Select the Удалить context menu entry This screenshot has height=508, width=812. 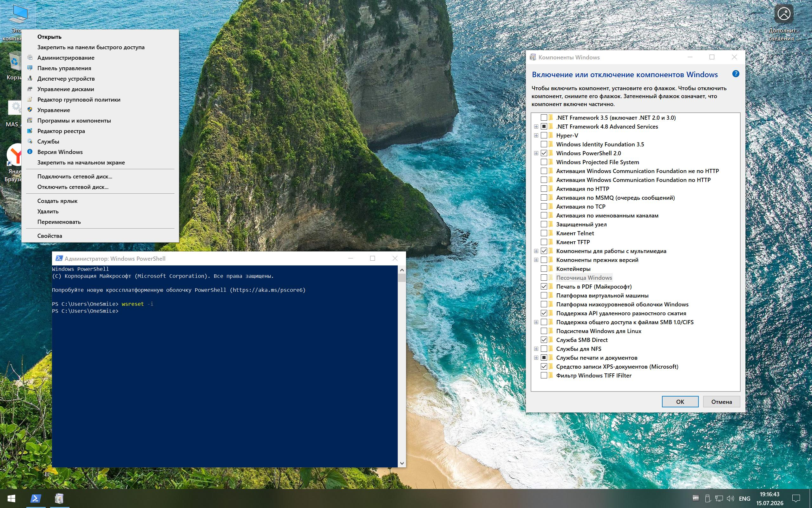100,211
